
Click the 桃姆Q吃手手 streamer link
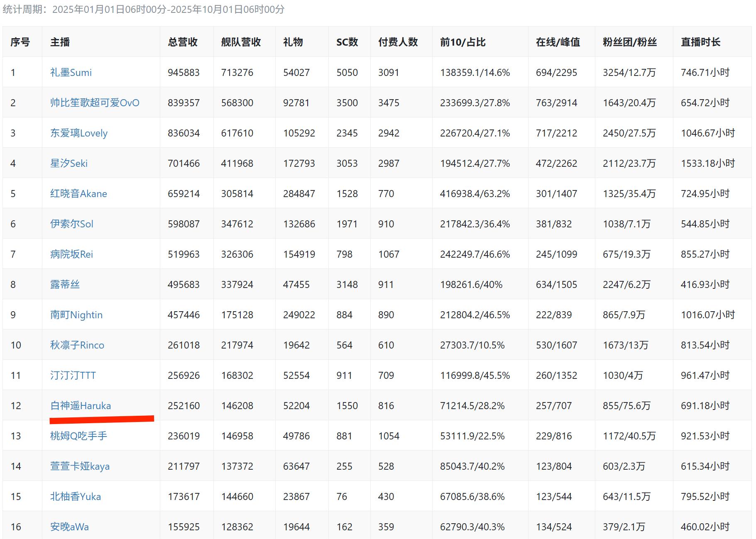coord(78,436)
